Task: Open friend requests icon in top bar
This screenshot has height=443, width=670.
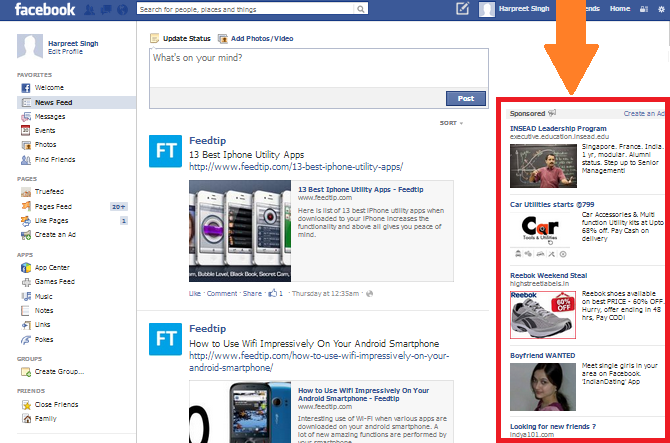Action: click(x=89, y=9)
